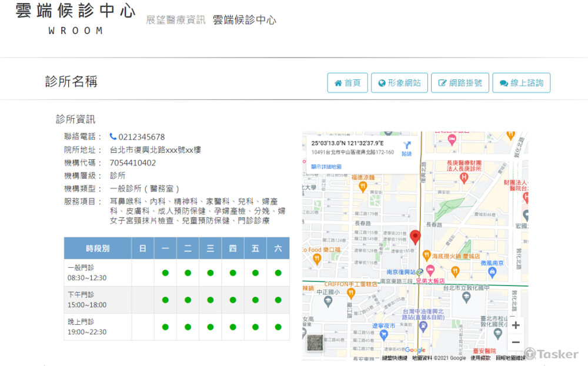This screenshot has height=366, width=588.
Task: Click the 遼寧夜市 shopping marker
Action: (x=383, y=335)
